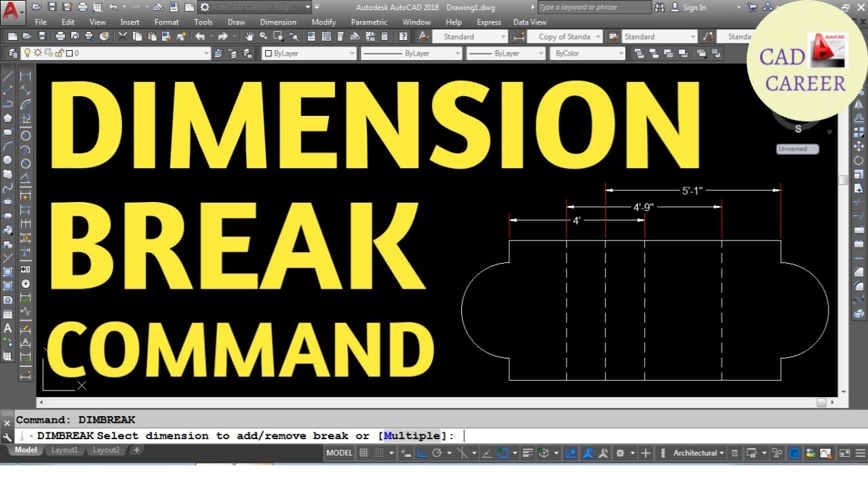Click in the keyword search field

(594, 7)
